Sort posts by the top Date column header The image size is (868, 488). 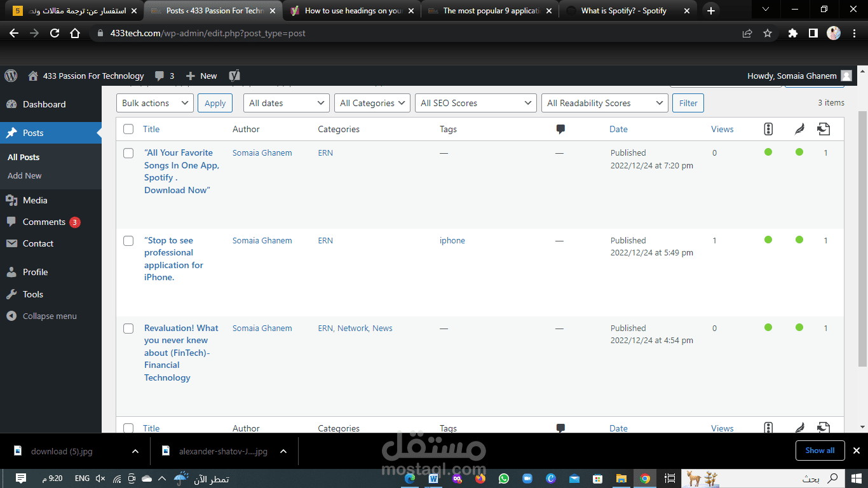pos(618,129)
